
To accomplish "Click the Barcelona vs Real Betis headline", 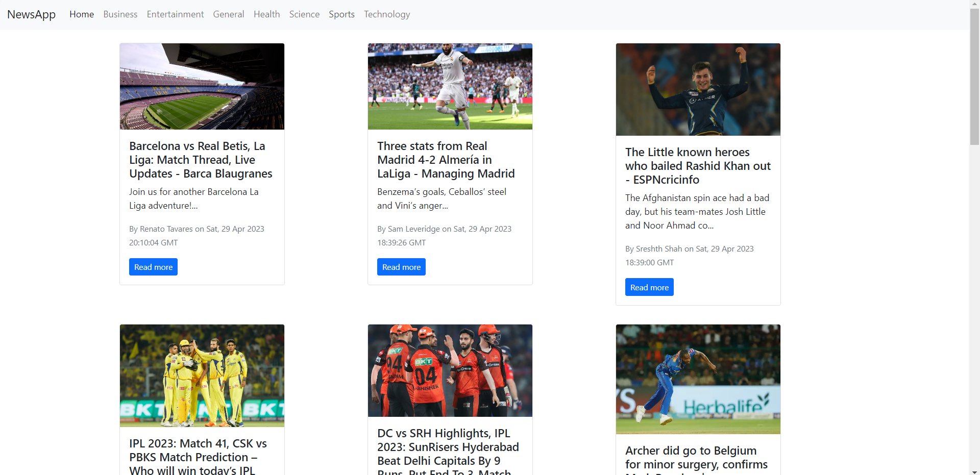I will pyautogui.click(x=201, y=160).
